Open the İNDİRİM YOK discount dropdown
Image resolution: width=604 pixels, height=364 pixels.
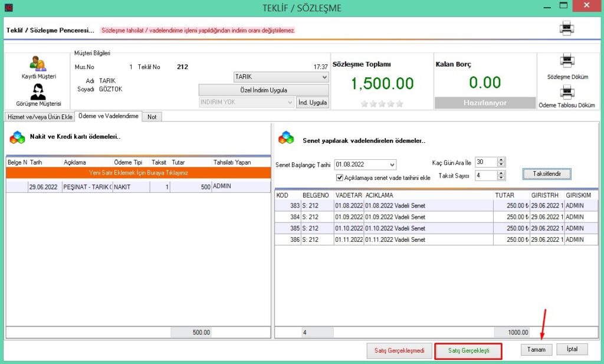289,102
